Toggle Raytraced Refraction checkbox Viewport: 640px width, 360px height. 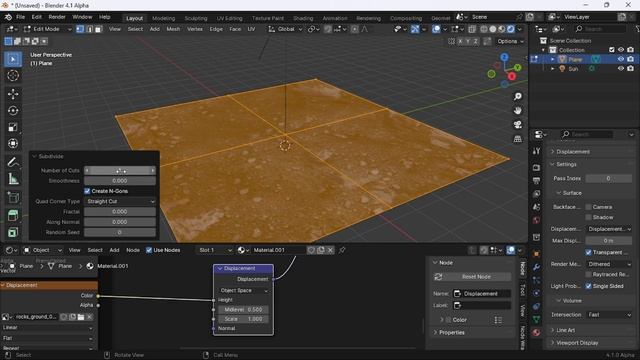[589, 274]
